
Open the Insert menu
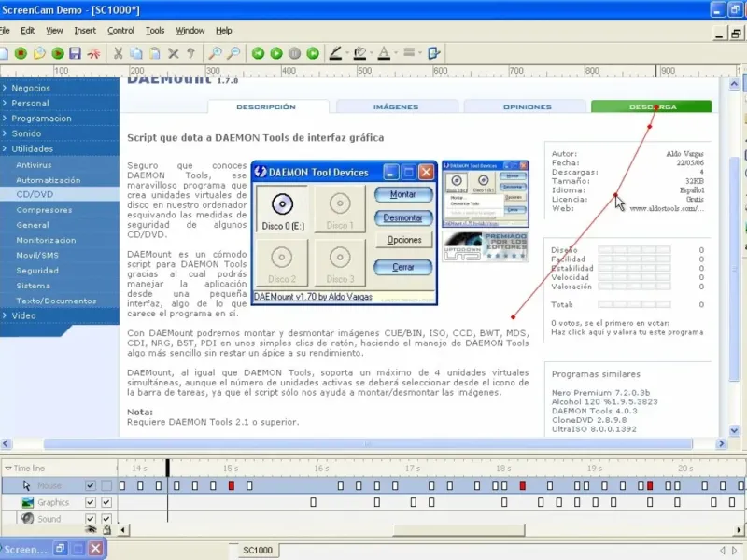tap(85, 31)
